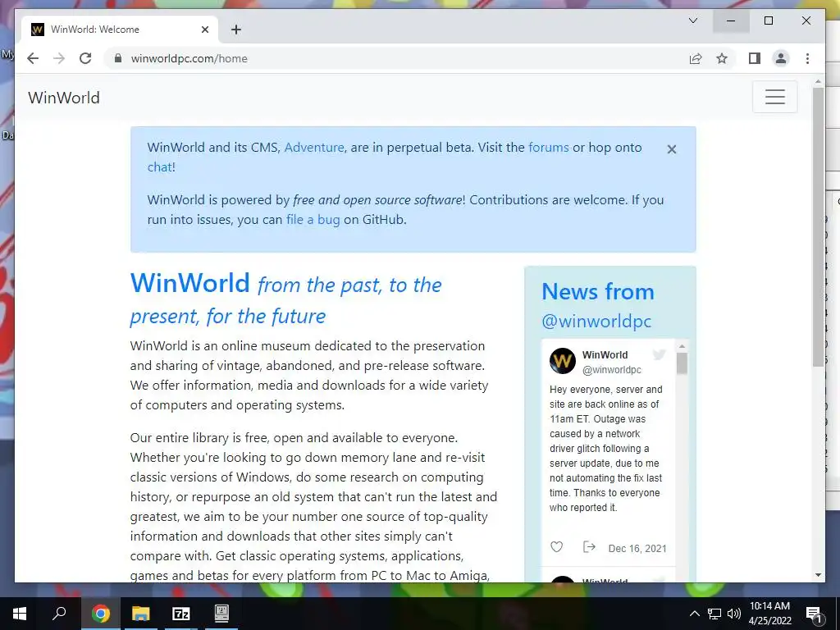Open File Explorer from taskbar
Image resolution: width=840 pixels, height=630 pixels.
coord(141,614)
